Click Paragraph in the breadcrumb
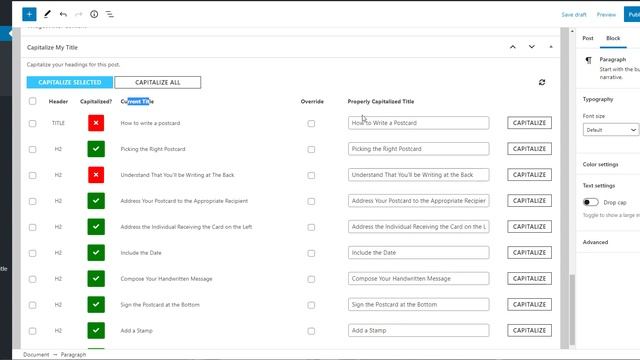The image size is (640, 360). (73, 355)
